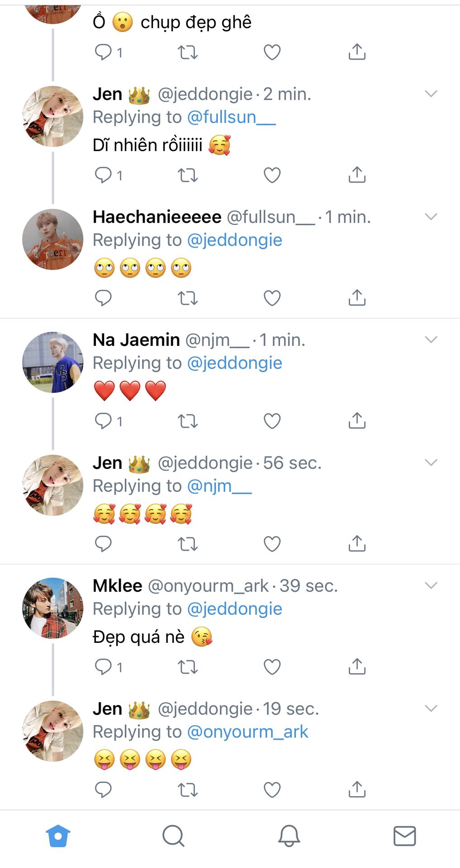
Task: Go to the Home tab
Action: 58,836
